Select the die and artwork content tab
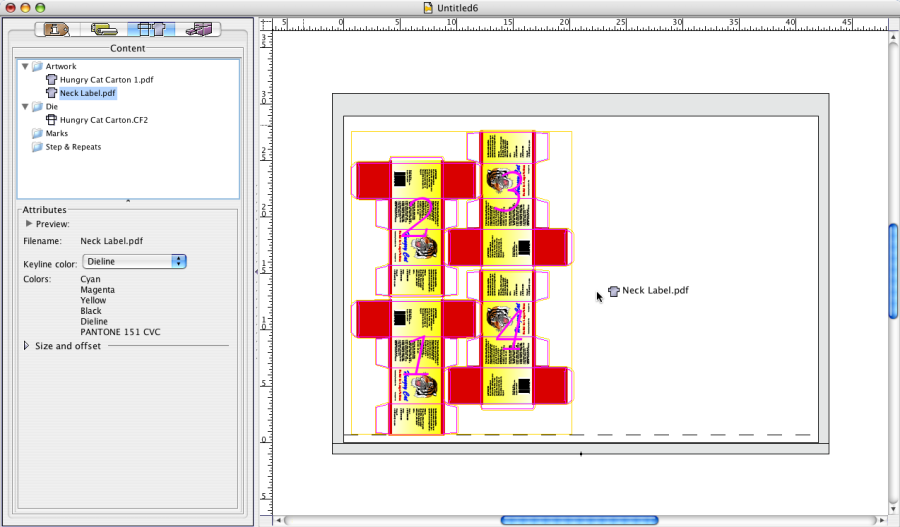 [x=151, y=29]
